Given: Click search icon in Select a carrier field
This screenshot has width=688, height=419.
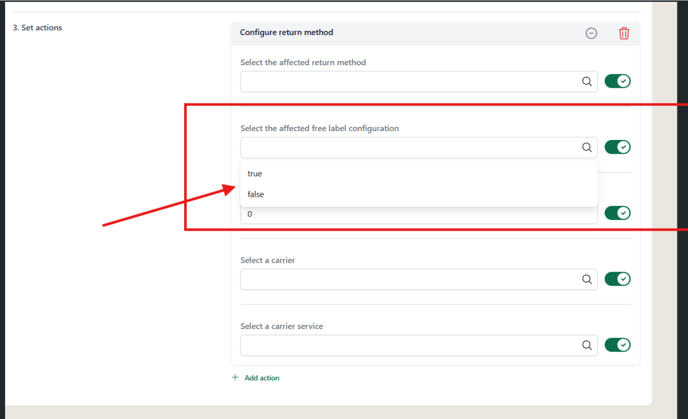Looking at the screenshot, I should coord(587,279).
